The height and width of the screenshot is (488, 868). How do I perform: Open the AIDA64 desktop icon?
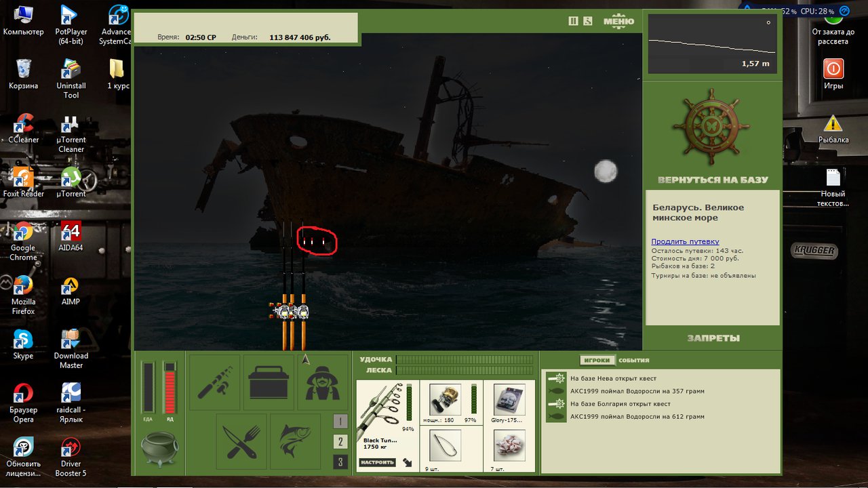click(71, 236)
